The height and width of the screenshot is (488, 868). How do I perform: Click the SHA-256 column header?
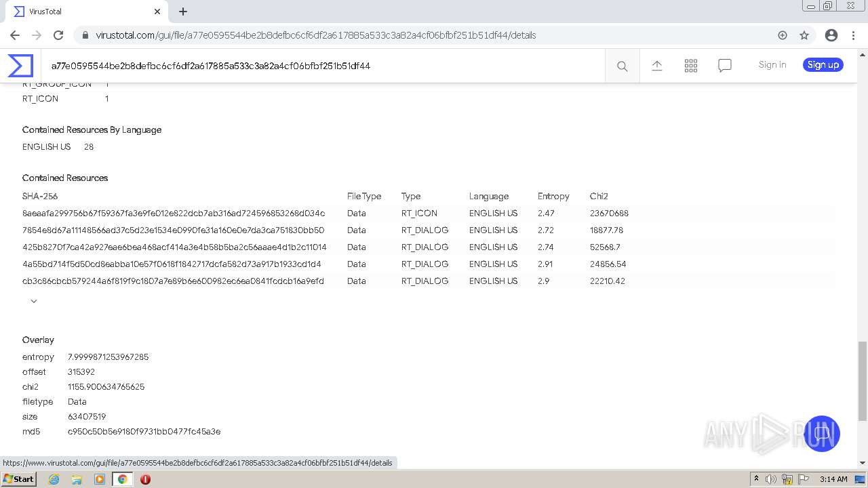point(40,196)
